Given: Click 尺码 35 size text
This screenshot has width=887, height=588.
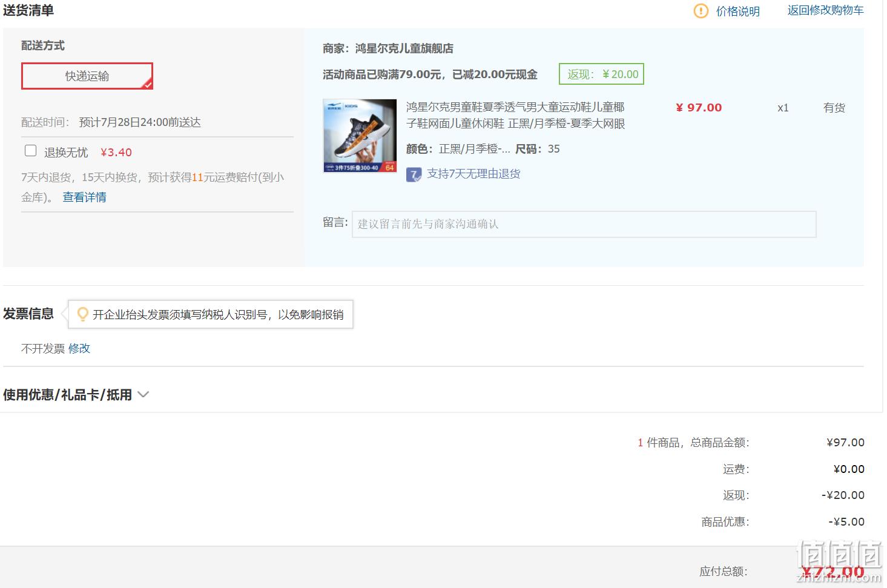Looking at the screenshot, I should 538,149.
